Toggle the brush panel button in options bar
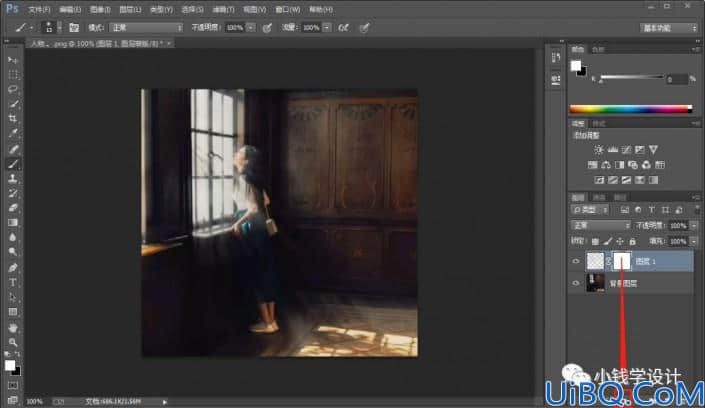This screenshot has height=408, width=705. click(74, 28)
